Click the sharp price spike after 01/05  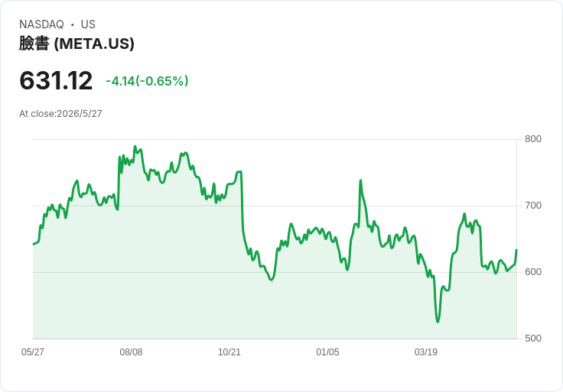[x=360, y=180]
